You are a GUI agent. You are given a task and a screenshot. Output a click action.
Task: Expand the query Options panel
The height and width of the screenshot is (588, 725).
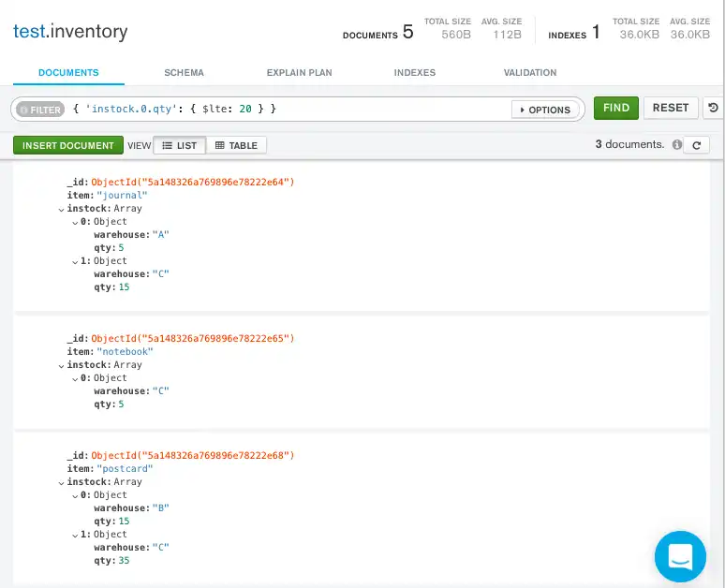[x=543, y=110]
